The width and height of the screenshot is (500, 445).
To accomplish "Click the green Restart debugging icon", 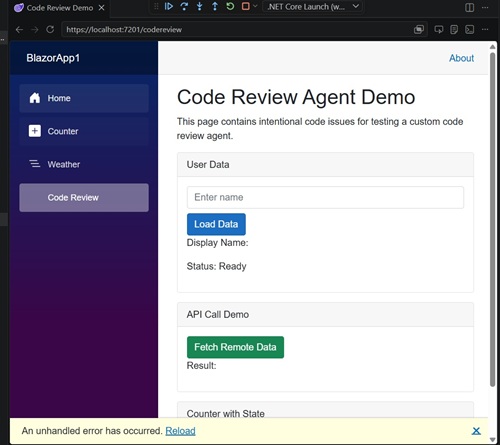I will (230, 6).
